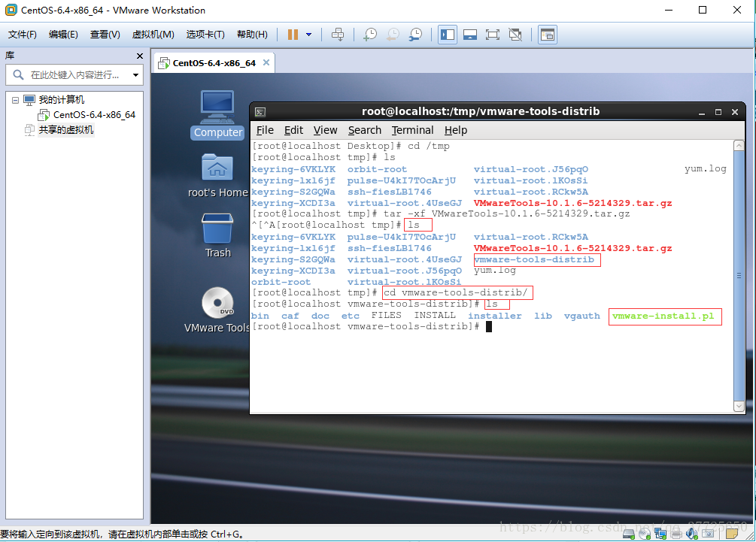Screen dimensions: 756x542
Task: Close the terminal window
Action: pos(735,112)
